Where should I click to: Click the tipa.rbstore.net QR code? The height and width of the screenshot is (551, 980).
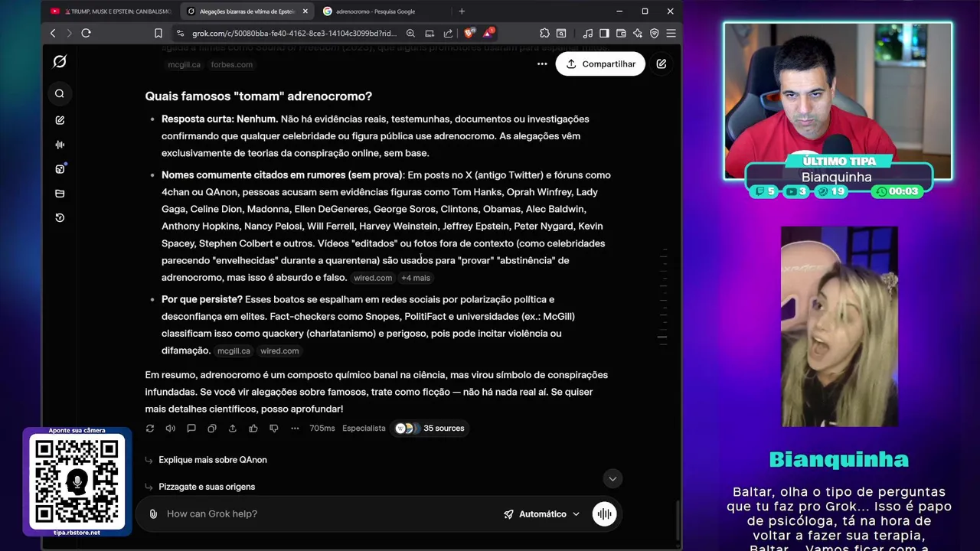pyautogui.click(x=77, y=482)
